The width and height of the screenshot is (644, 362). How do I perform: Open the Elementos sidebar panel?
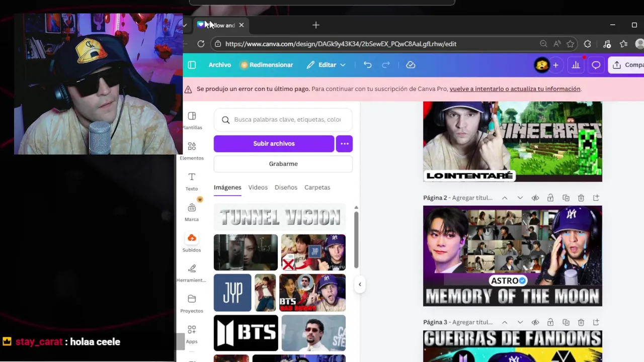pyautogui.click(x=192, y=151)
